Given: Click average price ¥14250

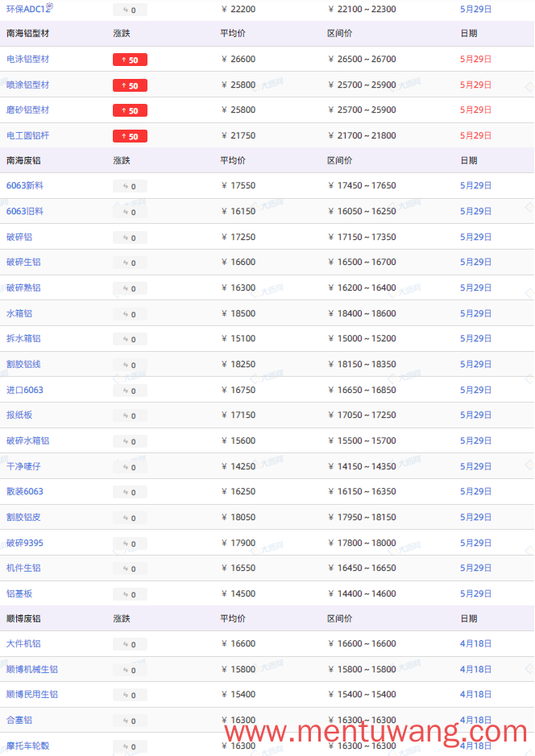Looking at the screenshot, I should tap(238, 467).
